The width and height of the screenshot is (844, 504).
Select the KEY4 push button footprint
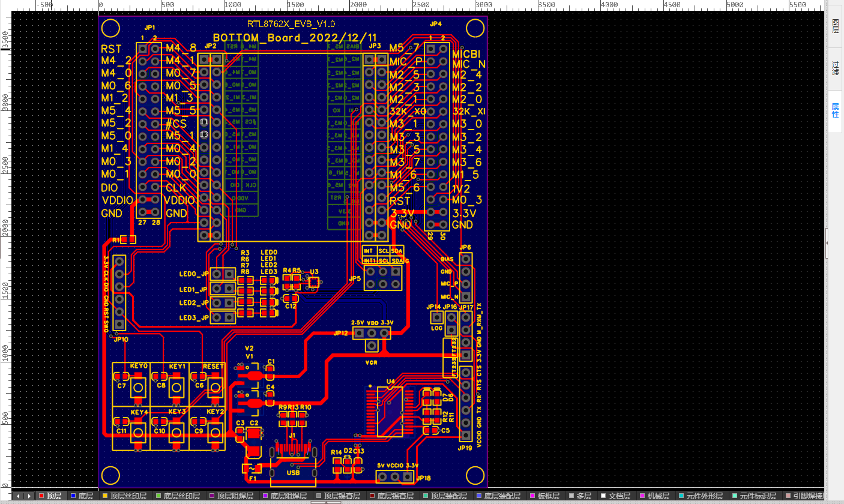(x=139, y=433)
